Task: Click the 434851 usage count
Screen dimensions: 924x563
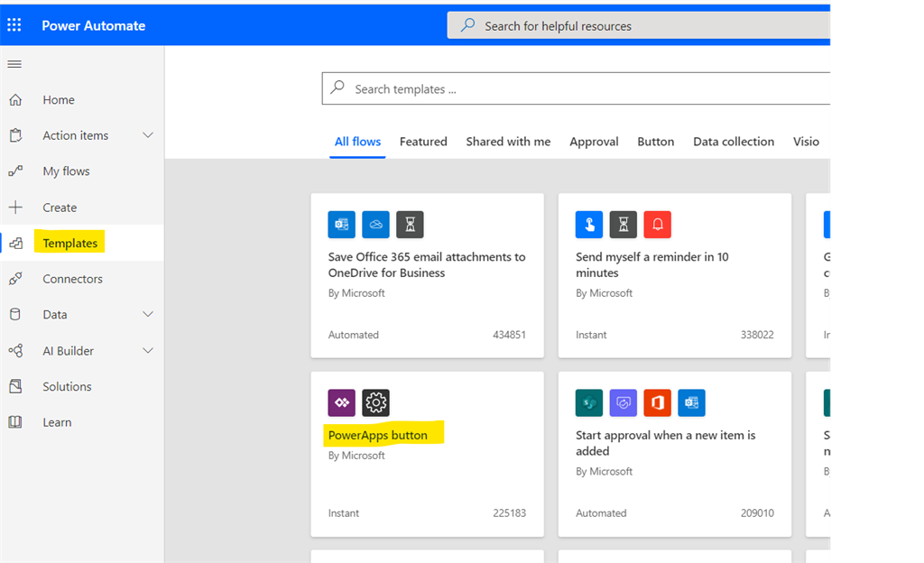Action: (509, 335)
